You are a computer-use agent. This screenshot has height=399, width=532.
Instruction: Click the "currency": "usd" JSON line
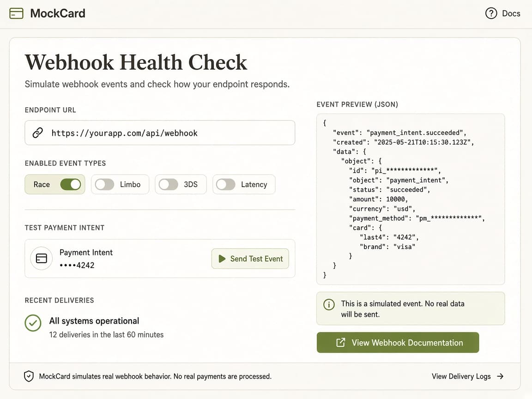[382, 209]
